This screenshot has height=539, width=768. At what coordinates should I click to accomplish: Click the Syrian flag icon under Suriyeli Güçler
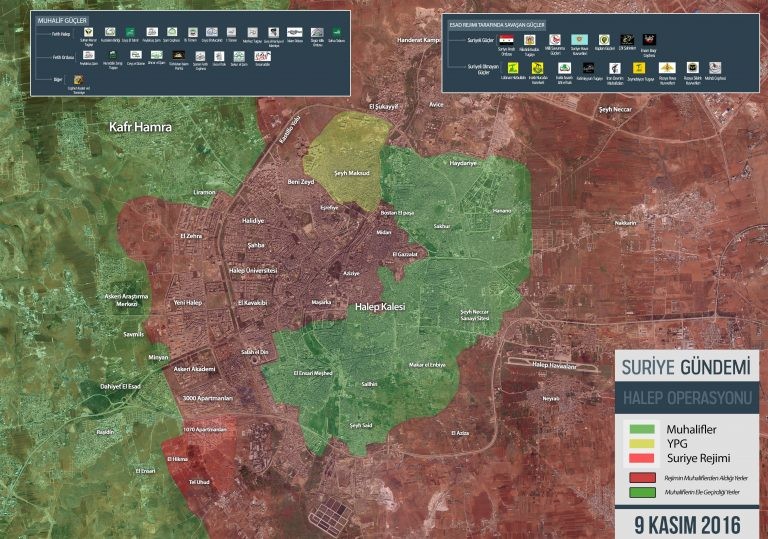(508, 40)
